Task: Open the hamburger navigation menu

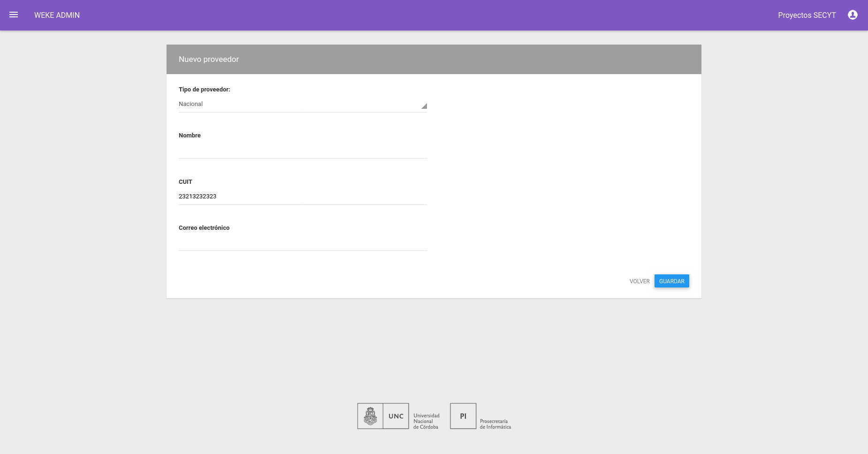Action: 14,15
